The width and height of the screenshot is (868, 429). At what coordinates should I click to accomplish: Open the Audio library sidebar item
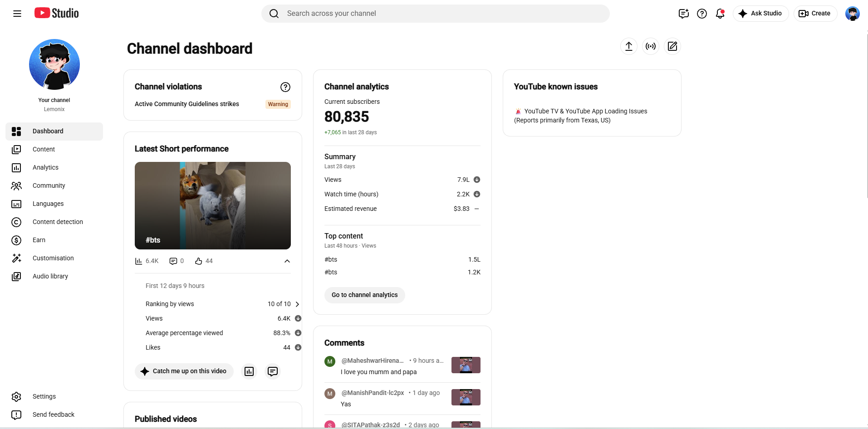click(x=54, y=276)
